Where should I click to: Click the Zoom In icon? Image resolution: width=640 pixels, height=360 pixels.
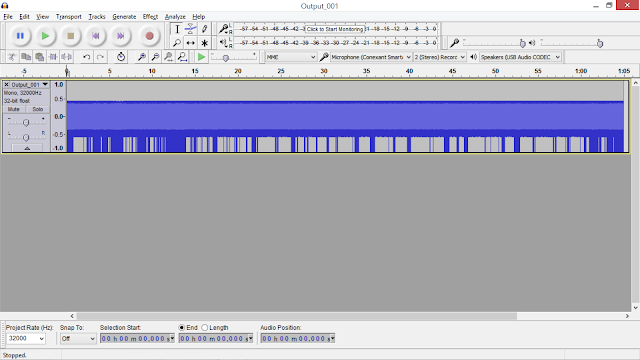pos(142,57)
